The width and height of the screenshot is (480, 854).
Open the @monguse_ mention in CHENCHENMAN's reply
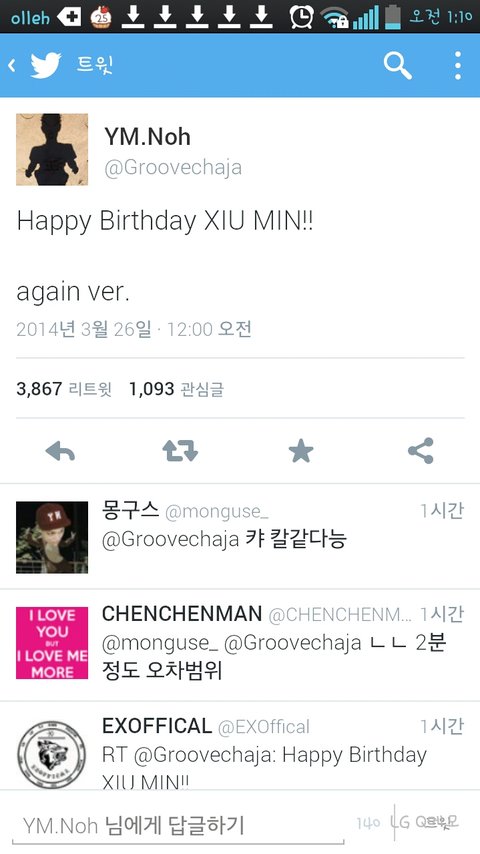160,643
